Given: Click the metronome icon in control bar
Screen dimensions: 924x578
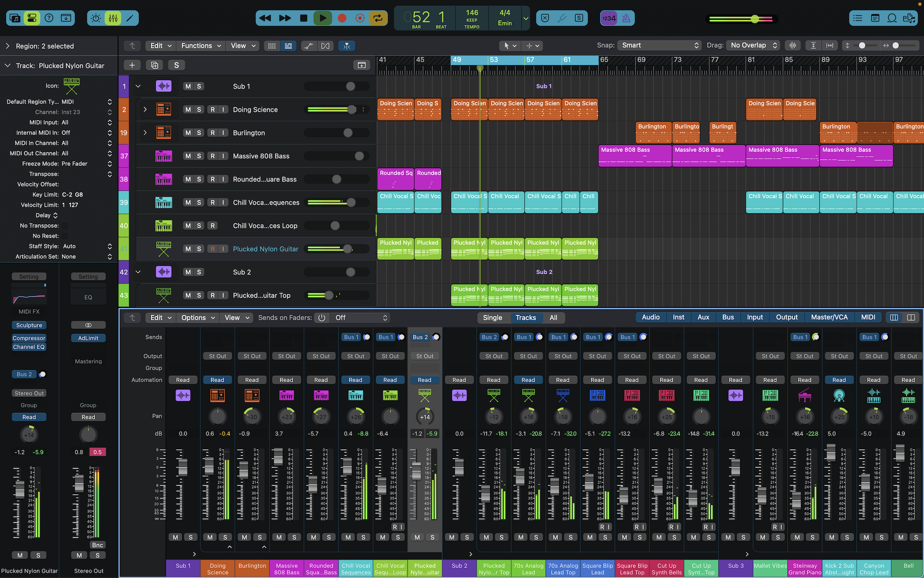Looking at the screenshot, I should coord(626,18).
